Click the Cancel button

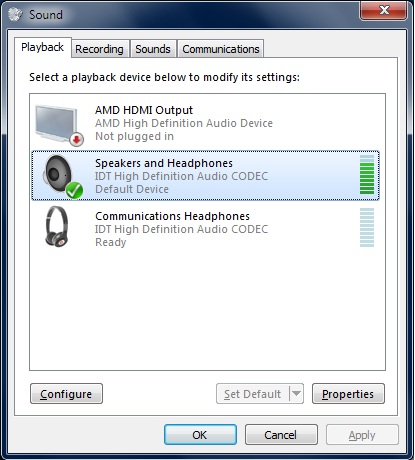point(281,435)
